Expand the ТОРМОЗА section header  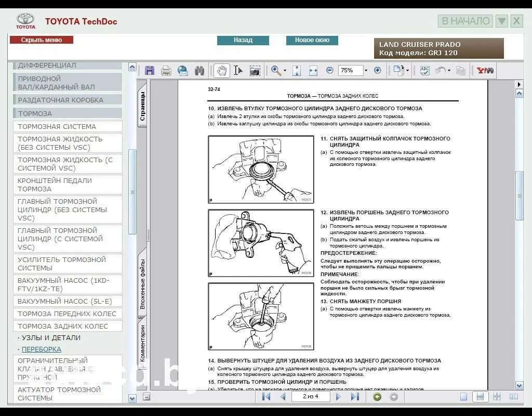click(68, 113)
